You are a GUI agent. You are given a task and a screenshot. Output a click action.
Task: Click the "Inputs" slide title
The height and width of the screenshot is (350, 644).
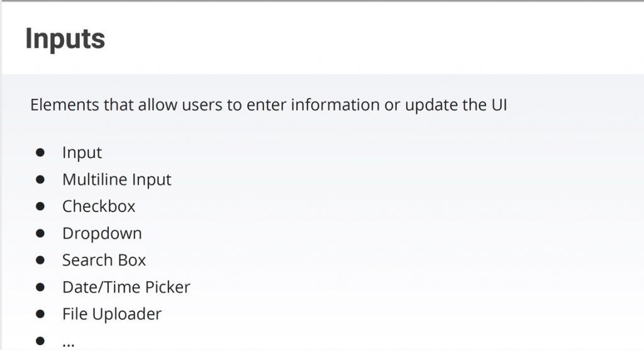(65, 40)
